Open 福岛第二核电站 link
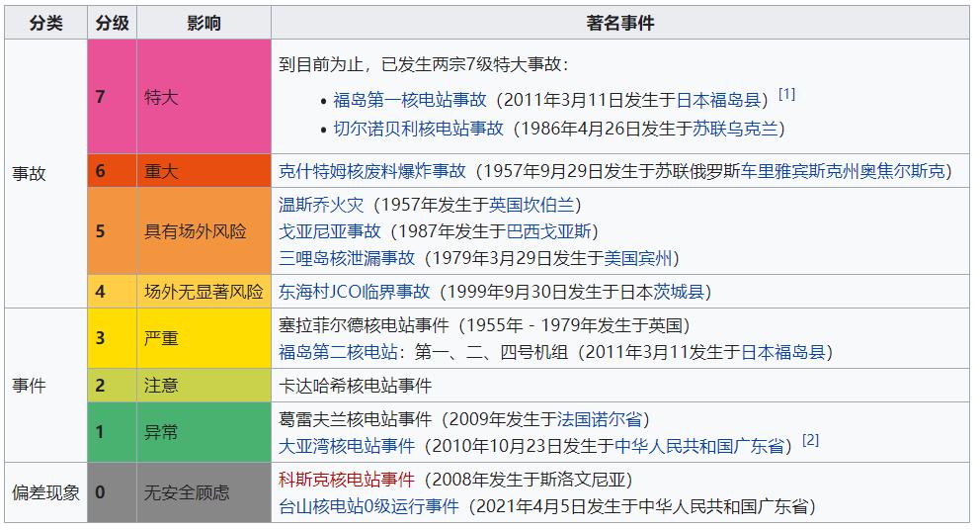The width and height of the screenshot is (980, 530). pyautogui.click(x=338, y=352)
